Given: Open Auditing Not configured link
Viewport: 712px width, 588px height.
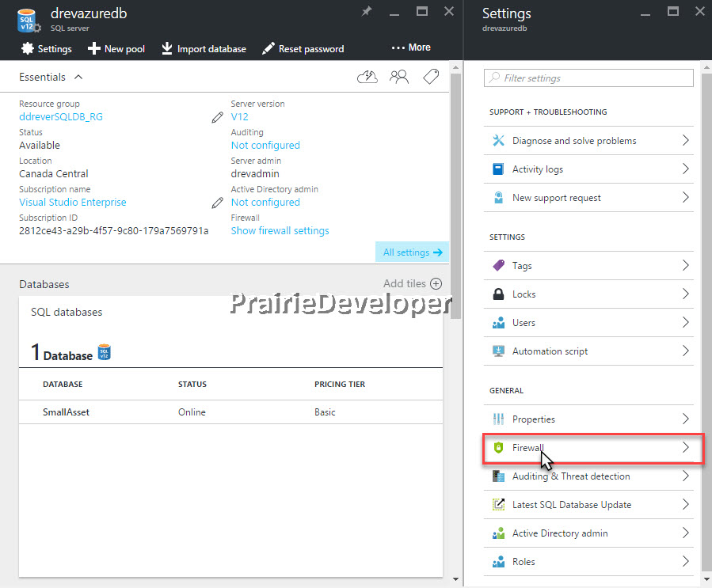Looking at the screenshot, I should pos(265,145).
